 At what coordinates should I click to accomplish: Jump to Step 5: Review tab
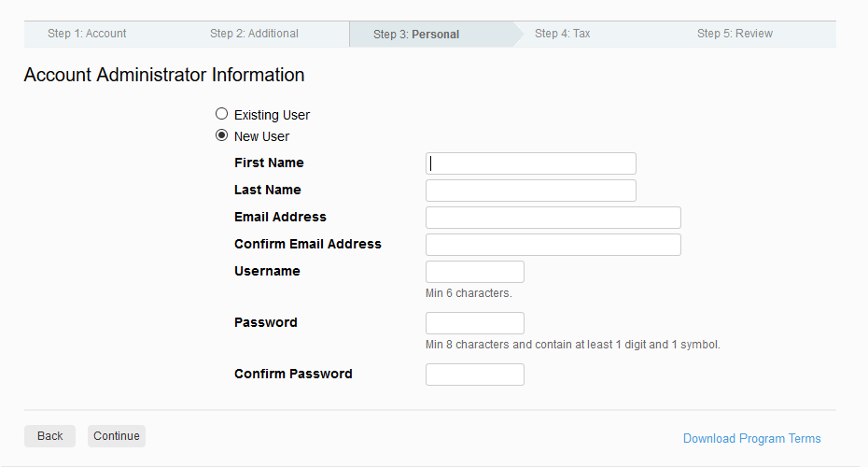click(735, 34)
